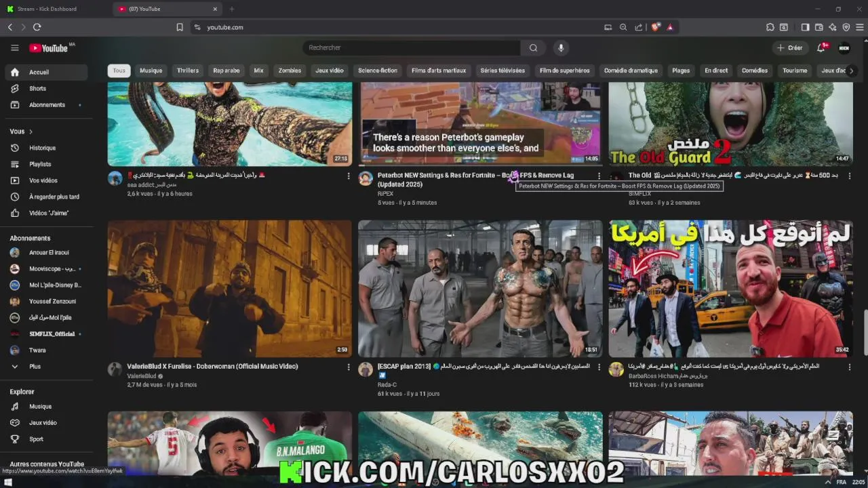Select the En direct filter chip
The width and height of the screenshot is (868, 488).
click(716, 70)
